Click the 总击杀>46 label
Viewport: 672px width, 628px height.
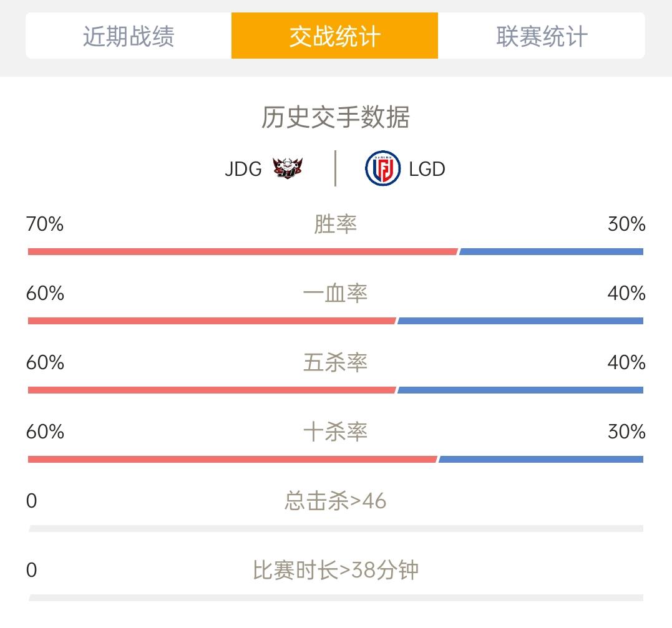pos(336,501)
